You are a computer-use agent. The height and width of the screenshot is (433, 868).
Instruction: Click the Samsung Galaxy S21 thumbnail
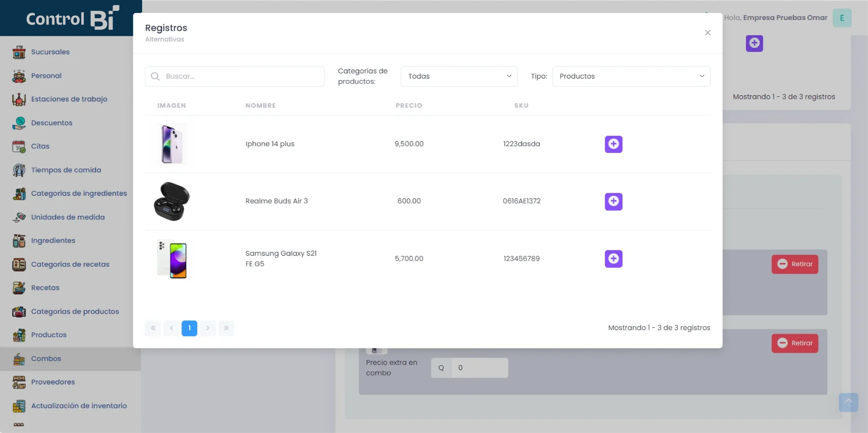(x=172, y=259)
